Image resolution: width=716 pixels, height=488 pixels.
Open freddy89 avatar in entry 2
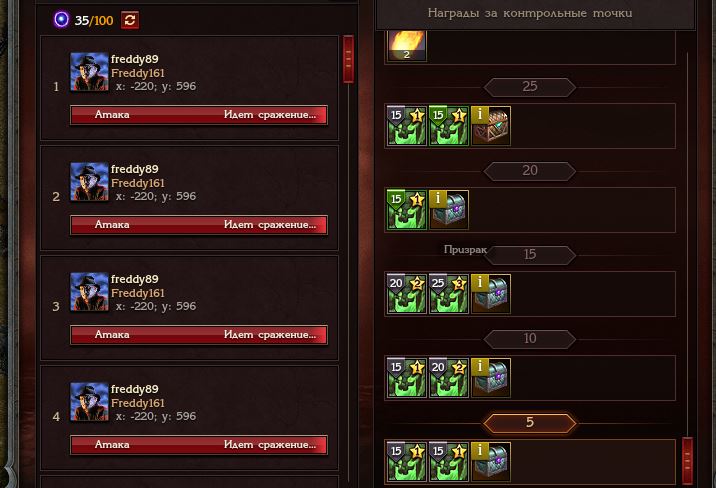coord(89,182)
